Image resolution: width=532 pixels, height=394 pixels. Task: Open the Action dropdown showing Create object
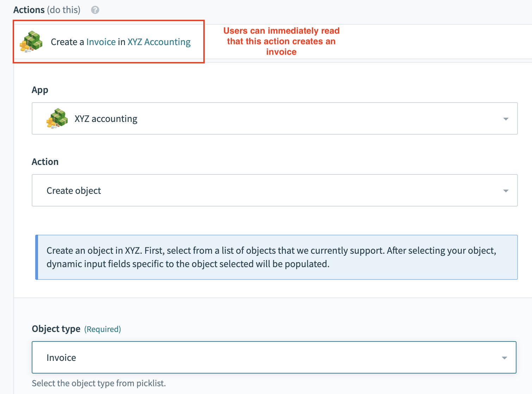[275, 190]
